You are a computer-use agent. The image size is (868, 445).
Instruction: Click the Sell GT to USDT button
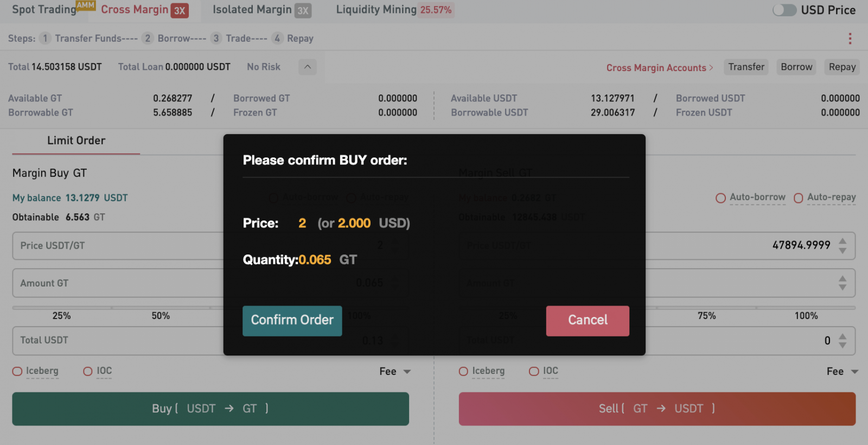(x=657, y=409)
